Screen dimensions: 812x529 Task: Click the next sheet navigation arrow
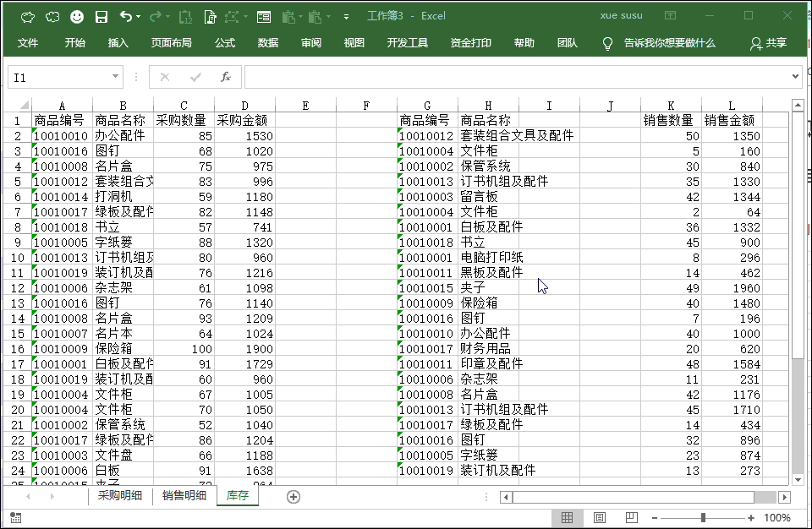click(52, 496)
